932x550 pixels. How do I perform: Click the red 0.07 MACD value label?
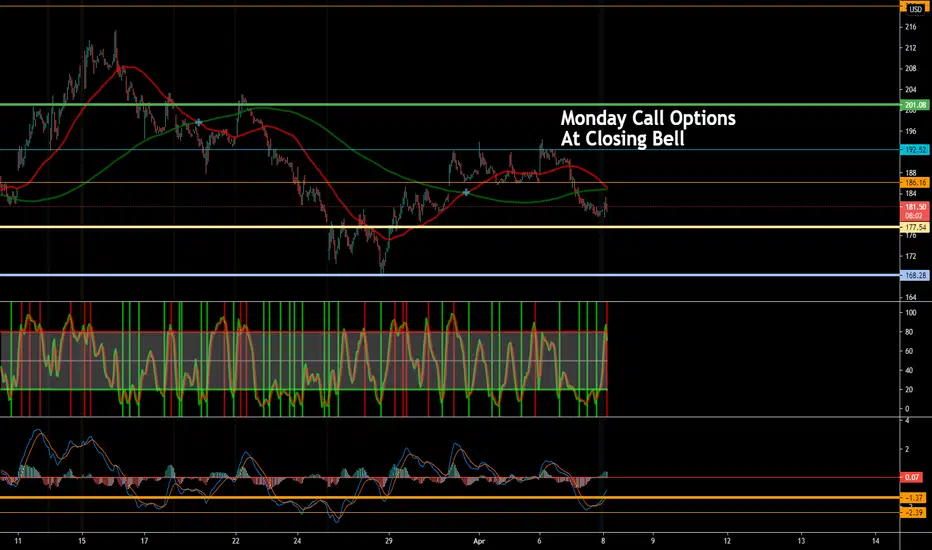[x=912, y=477]
